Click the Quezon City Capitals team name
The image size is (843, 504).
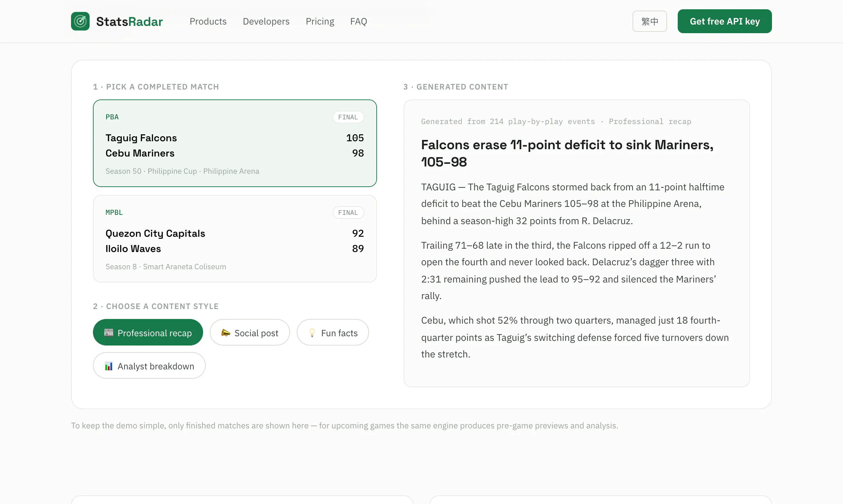[x=155, y=233]
